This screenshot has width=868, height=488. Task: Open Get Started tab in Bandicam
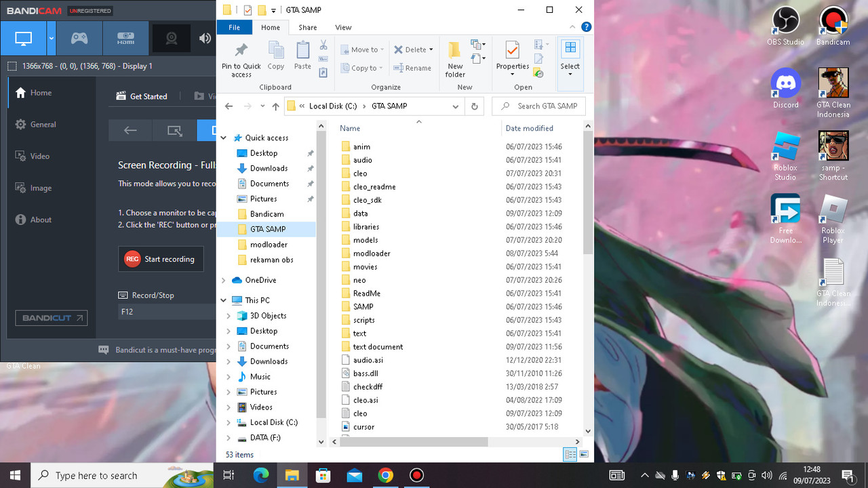tap(142, 96)
